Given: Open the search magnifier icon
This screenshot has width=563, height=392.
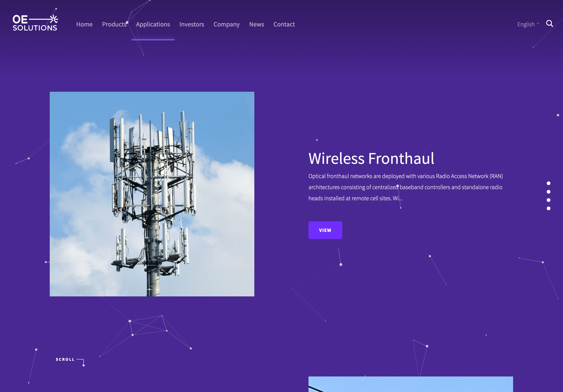Looking at the screenshot, I should 550,23.
